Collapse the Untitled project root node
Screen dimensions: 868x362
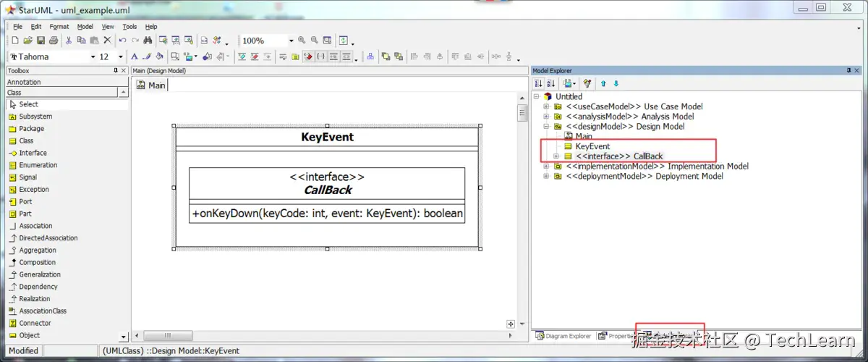pyautogui.click(x=536, y=96)
